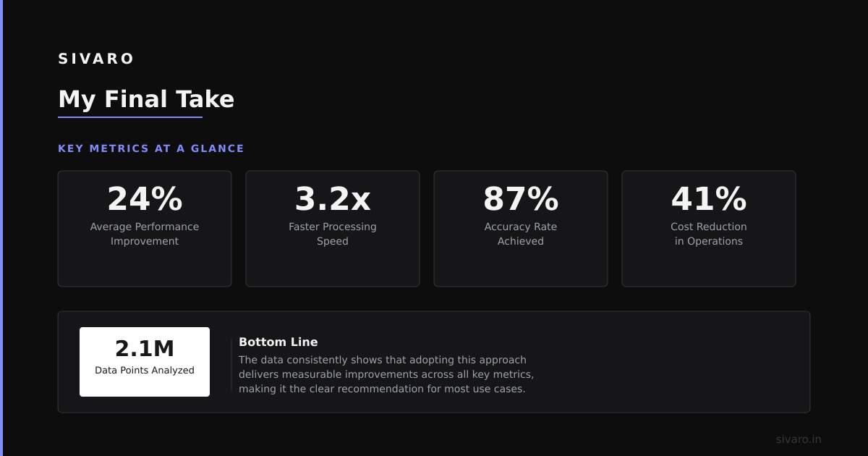The height and width of the screenshot is (456, 868).
Task: Click the Key Metrics at a Glance label
Action: click(151, 148)
